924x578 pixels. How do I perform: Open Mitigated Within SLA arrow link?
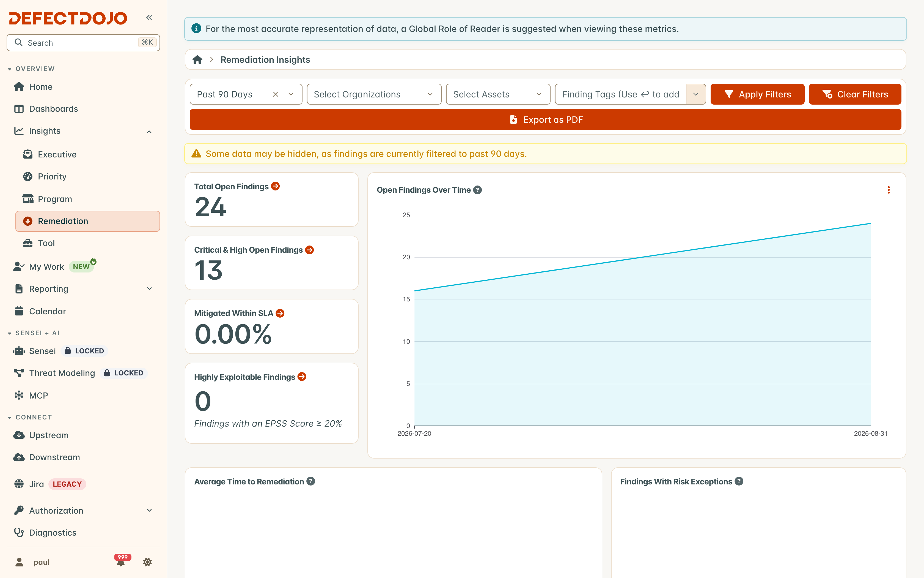(280, 313)
